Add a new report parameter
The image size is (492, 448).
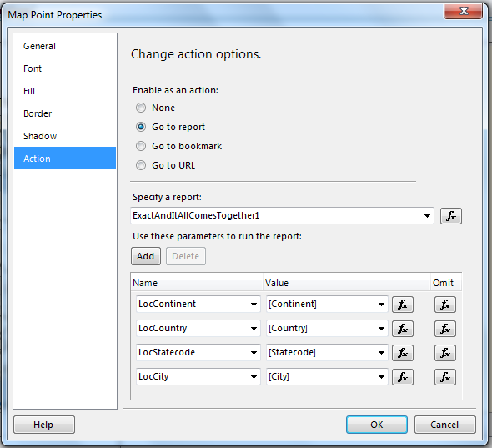tap(146, 256)
